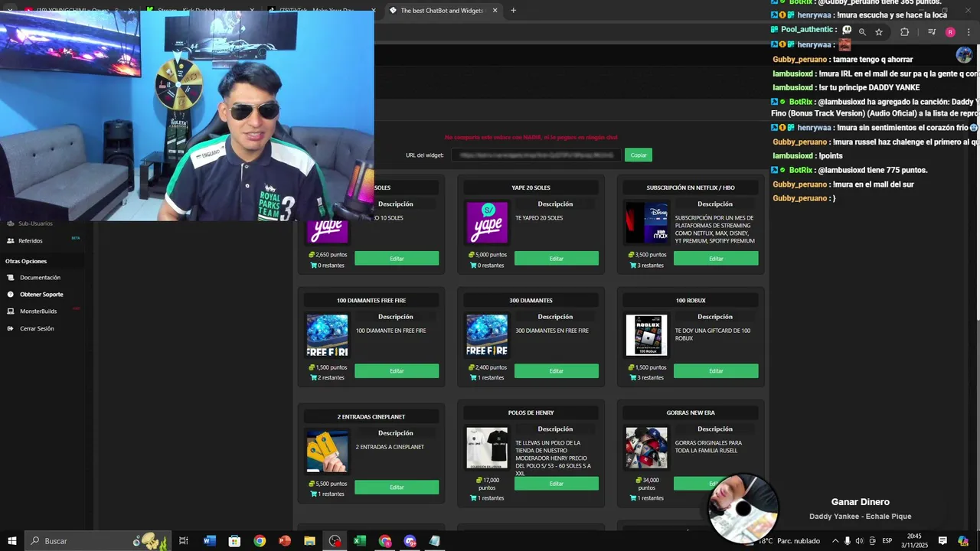980x551 pixels.
Task: Bookmark this page with star icon
Action: tap(879, 32)
